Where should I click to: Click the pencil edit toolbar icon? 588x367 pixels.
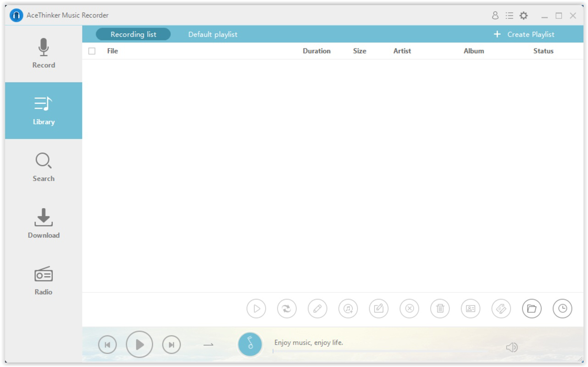click(317, 309)
